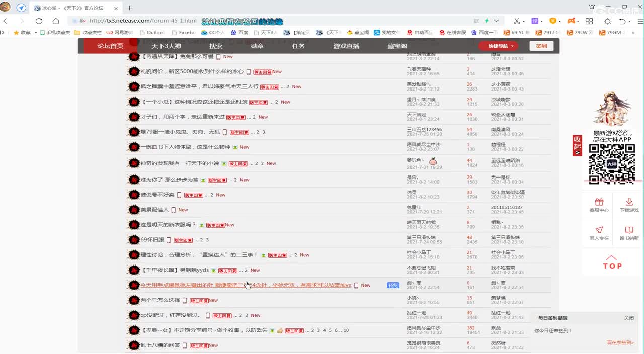Click the orange shield security icon
This screenshot has width=644, height=354.
coord(553,21)
